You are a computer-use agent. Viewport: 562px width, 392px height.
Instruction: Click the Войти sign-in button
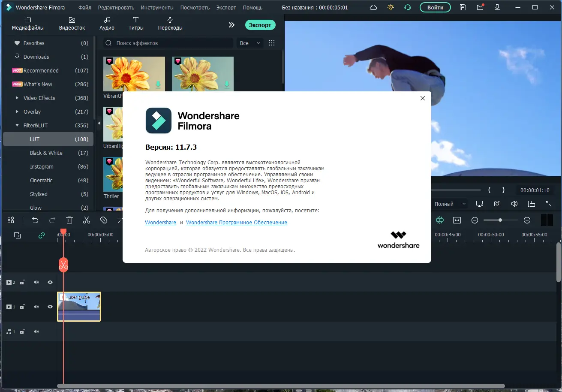(435, 7)
